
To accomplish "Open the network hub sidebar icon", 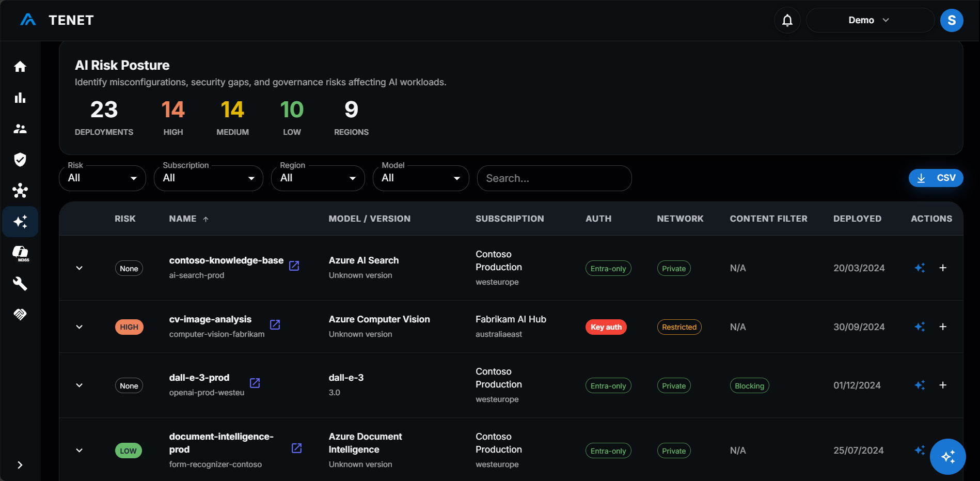I will [x=20, y=191].
